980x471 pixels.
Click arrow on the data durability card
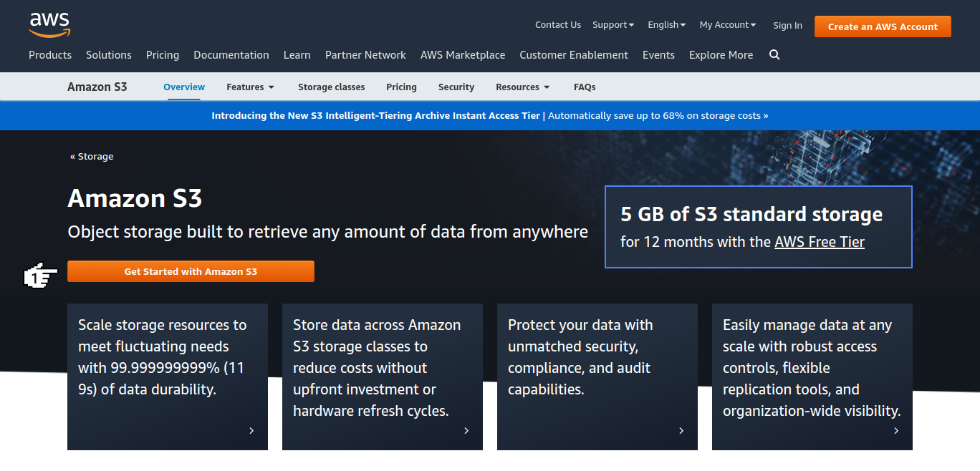pos(251,430)
